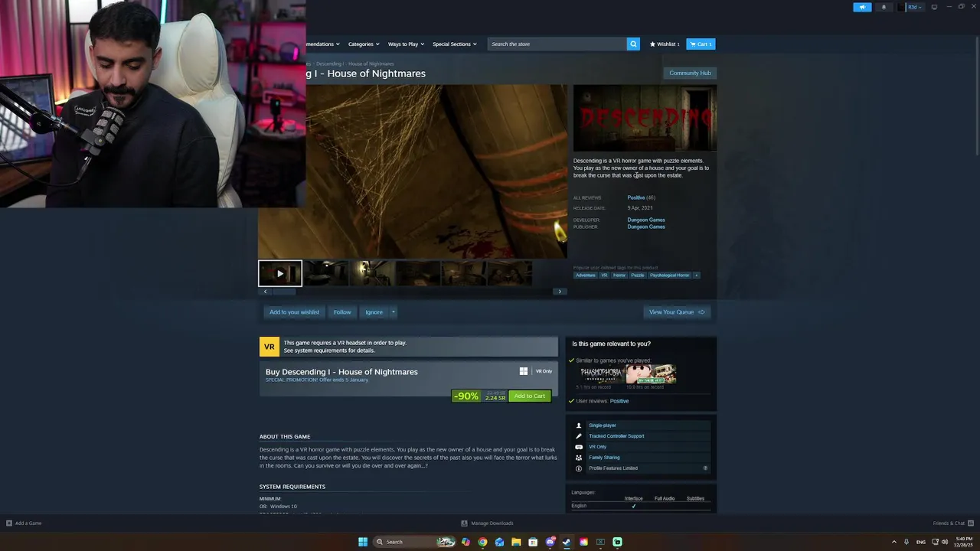Expand the Ignore options dropdown arrow
980x551 pixels.
(394, 312)
